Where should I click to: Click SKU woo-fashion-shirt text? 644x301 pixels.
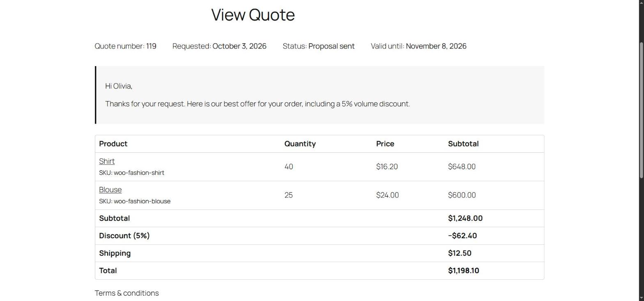point(131,173)
